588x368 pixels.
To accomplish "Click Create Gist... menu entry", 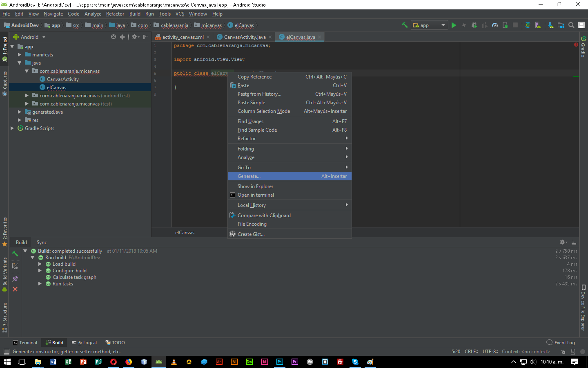I will pyautogui.click(x=290, y=234).
